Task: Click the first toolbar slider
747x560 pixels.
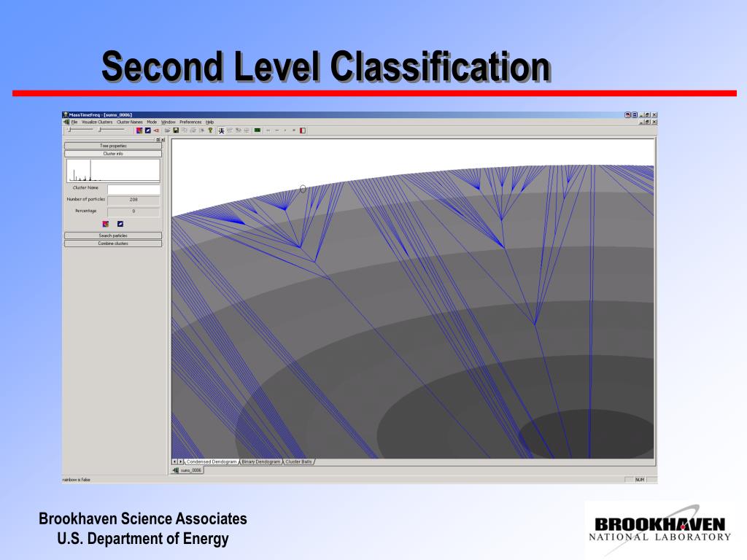Action: click(x=80, y=130)
